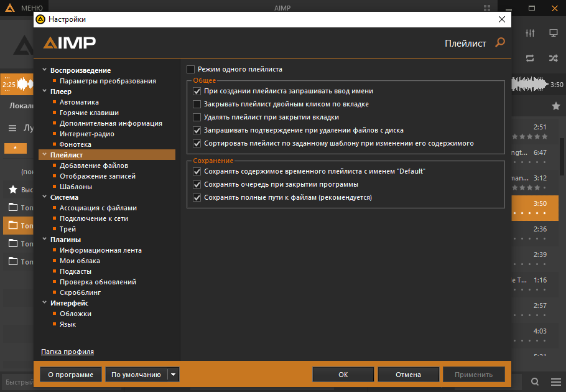566x392 pixels.
Task: Open Обложки interface page
Action: tap(75, 314)
